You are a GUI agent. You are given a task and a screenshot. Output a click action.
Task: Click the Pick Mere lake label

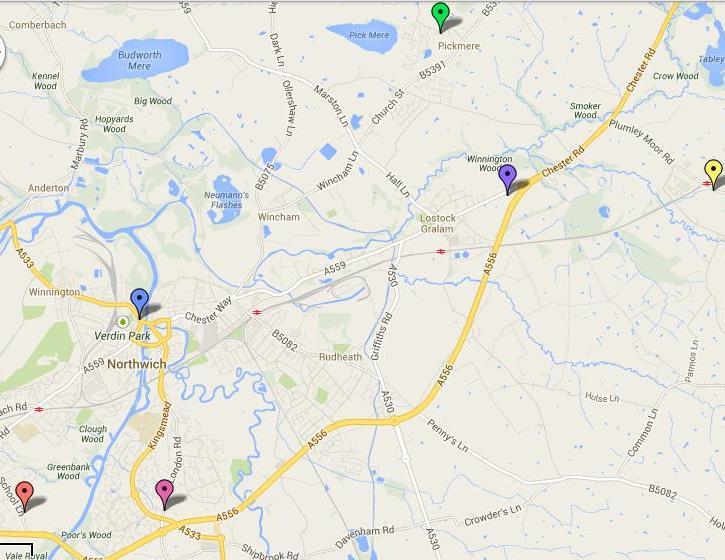pyautogui.click(x=369, y=35)
